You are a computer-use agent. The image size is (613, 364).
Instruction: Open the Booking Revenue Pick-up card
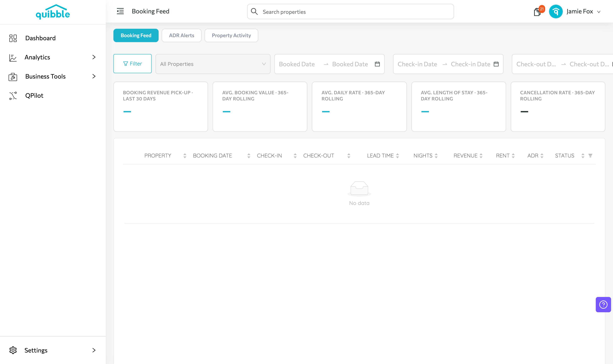[161, 107]
